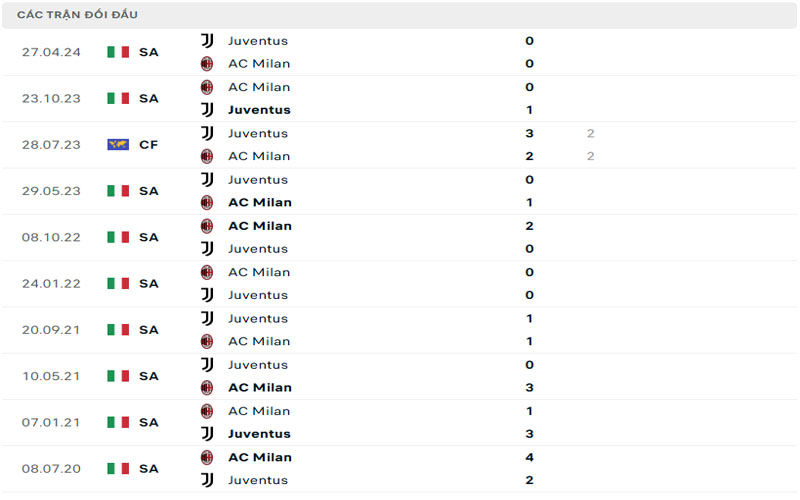
Task: Click AC Milan crest in 08.07.20 match
Action: (x=207, y=457)
